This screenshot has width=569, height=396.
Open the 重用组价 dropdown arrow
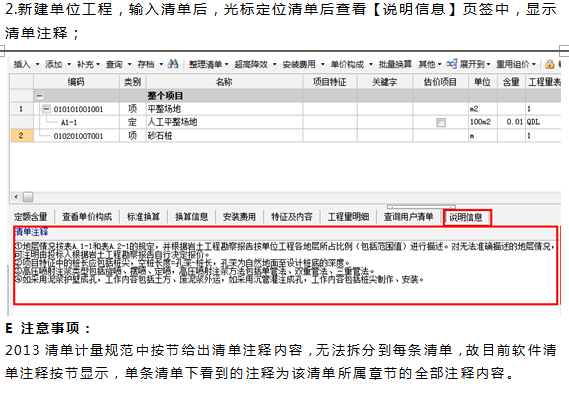coord(534,65)
